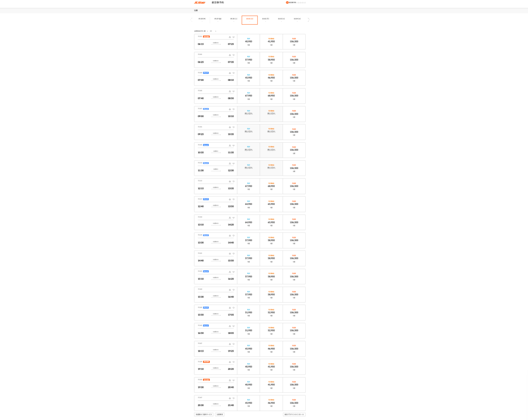The image size is (528, 420).
Task: Click the share icon on the 19:30 flight
Action: (230, 380)
